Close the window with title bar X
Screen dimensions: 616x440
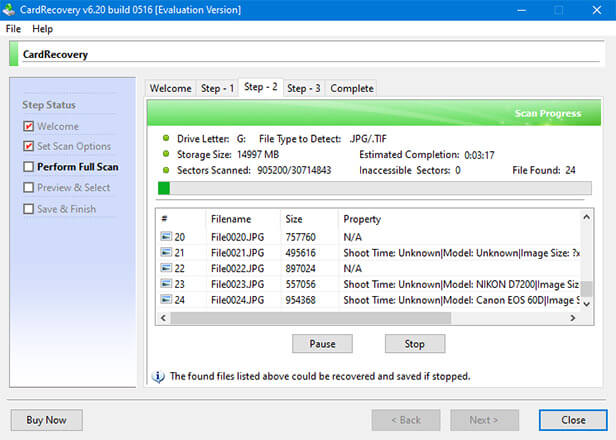tap(597, 10)
